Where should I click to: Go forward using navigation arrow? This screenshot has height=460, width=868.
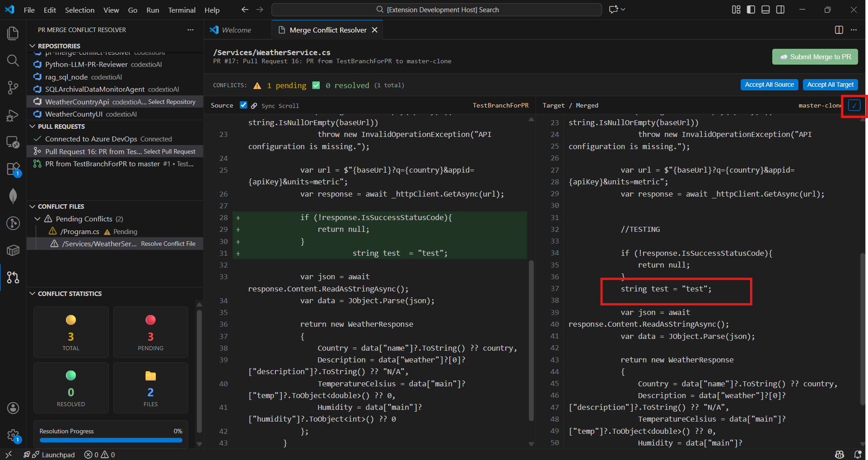(260, 9)
